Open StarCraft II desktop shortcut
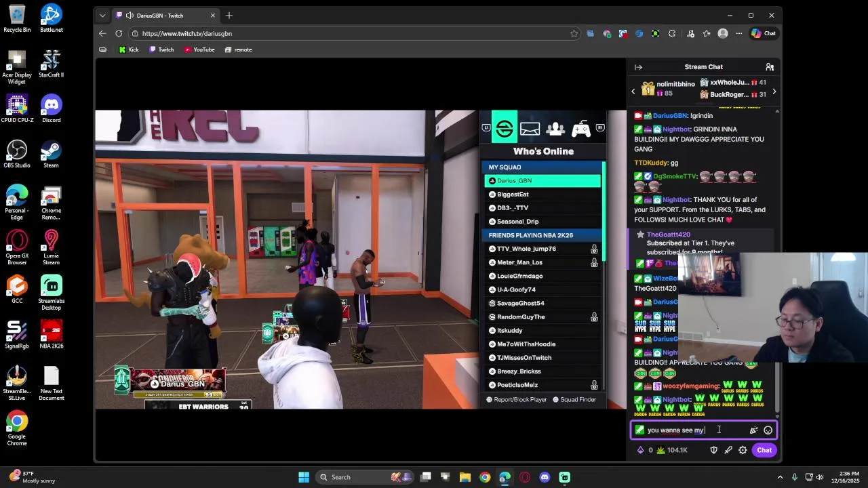The image size is (868, 488). (52, 64)
